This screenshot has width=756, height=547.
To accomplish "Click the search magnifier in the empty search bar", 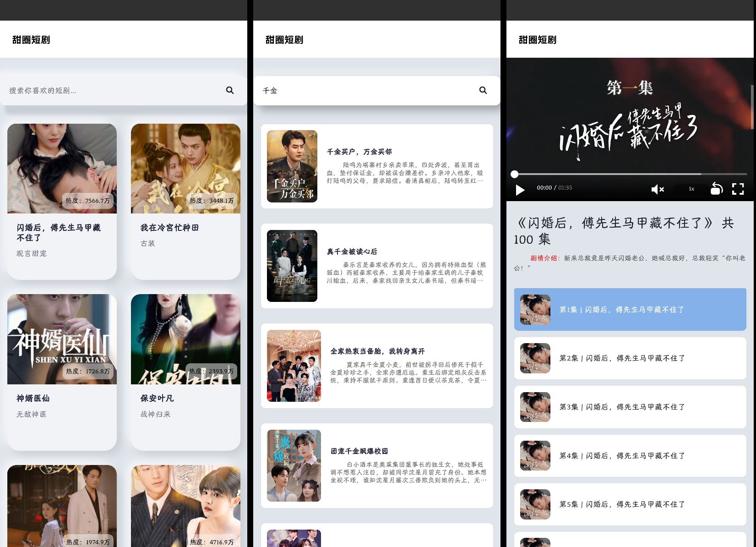I will [230, 91].
